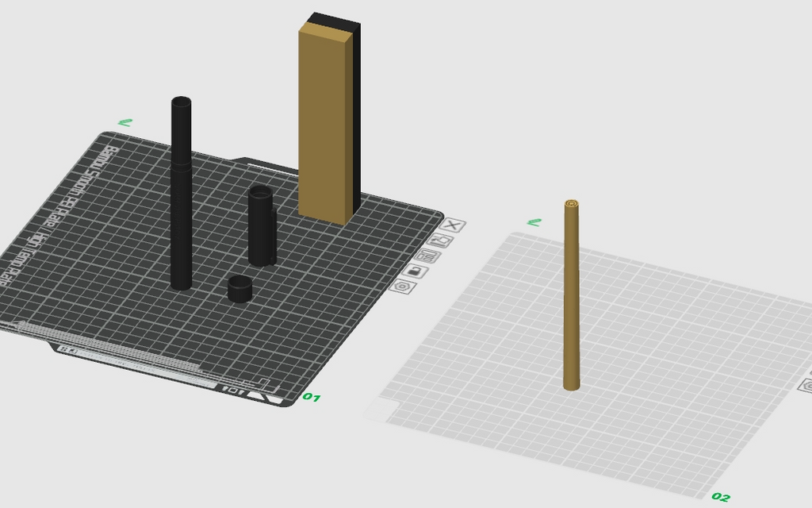The image size is (812, 508).
Task: Select the small black ring on plate 01
Action: 239,289
